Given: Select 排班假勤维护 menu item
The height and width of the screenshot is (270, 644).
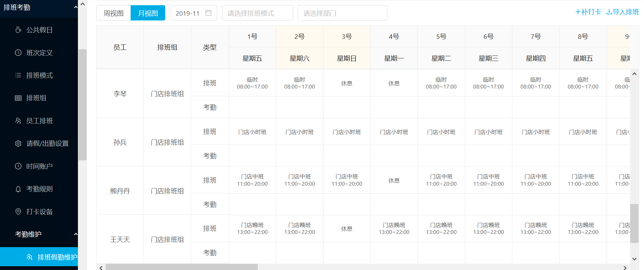Looking at the screenshot, I should (x=39, y=257).
